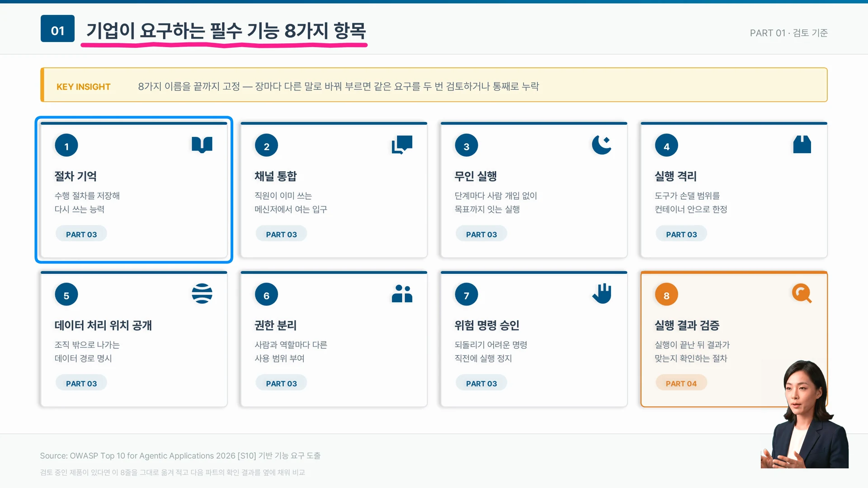Click the number 4 circle badge
868x488 pixels.
click(x=666, y=145)
